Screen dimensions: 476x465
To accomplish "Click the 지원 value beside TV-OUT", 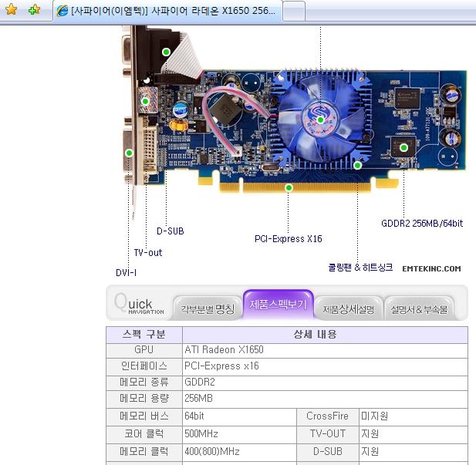I will tap(370, 433).
